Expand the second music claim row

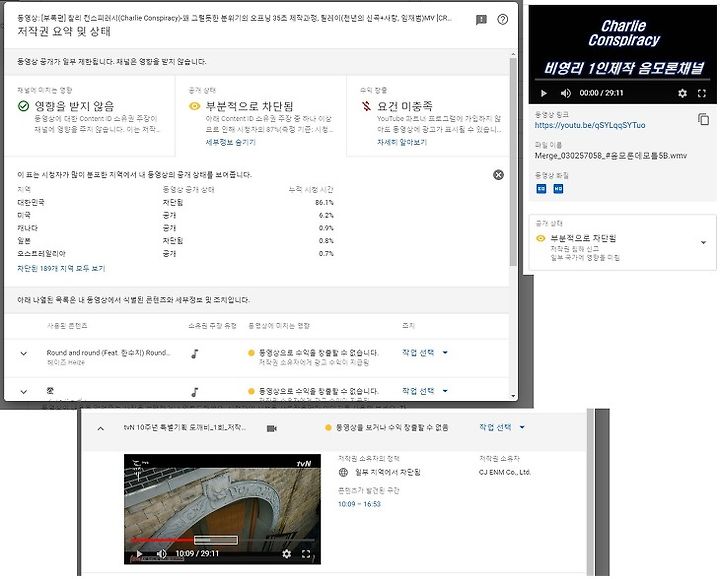point(23,392)
